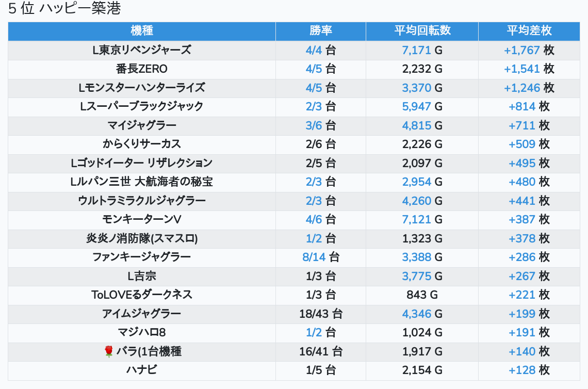588x389 pixels.
Task: Click average spins 2,226 G
Action: coord(422,144)
